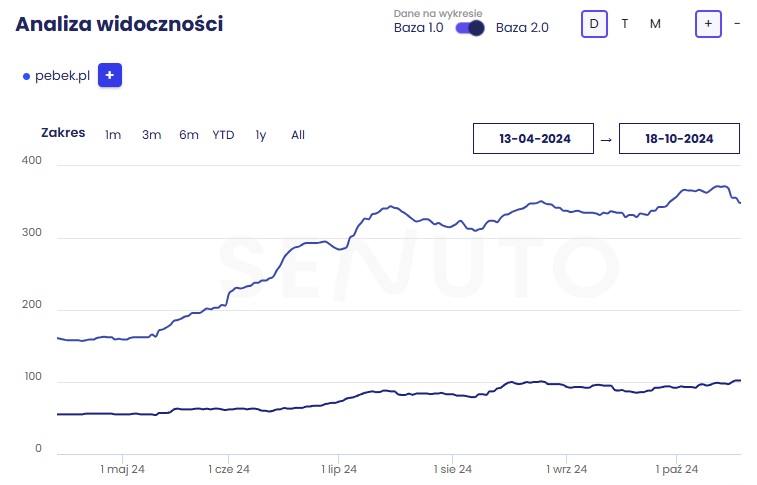Toggle the Baza 1.0 / Baza 2.0 switch
This screenshot has height=485, width=757.
[470, 28]
